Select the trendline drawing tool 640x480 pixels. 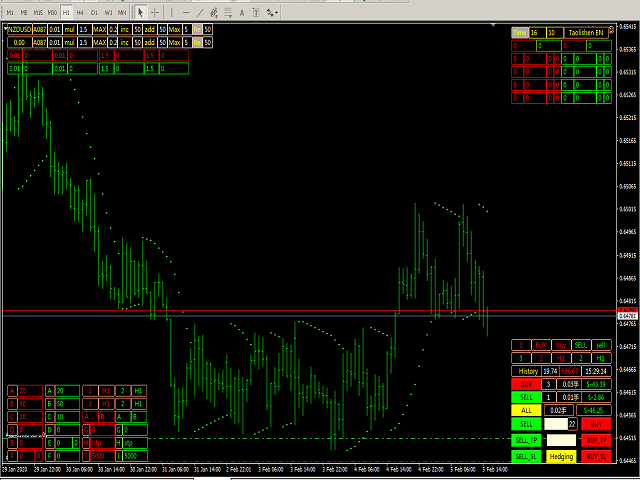point(201,12)
